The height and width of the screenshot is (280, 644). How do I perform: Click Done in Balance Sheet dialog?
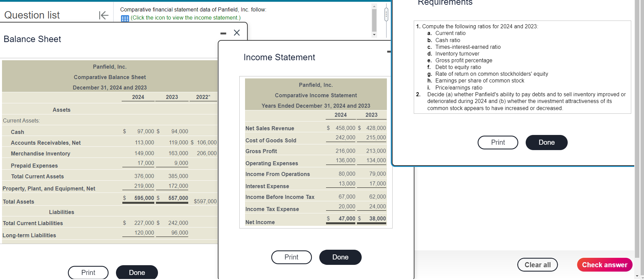tap(137, 273)
